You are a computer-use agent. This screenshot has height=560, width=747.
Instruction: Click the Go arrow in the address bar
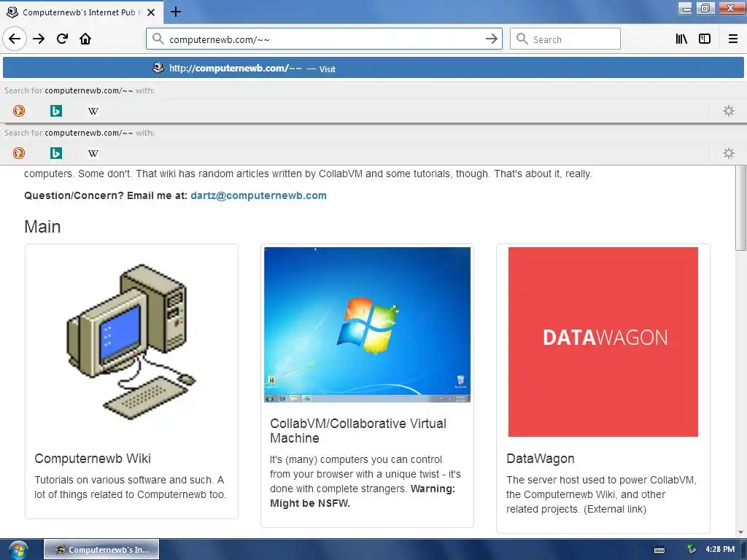492,39
